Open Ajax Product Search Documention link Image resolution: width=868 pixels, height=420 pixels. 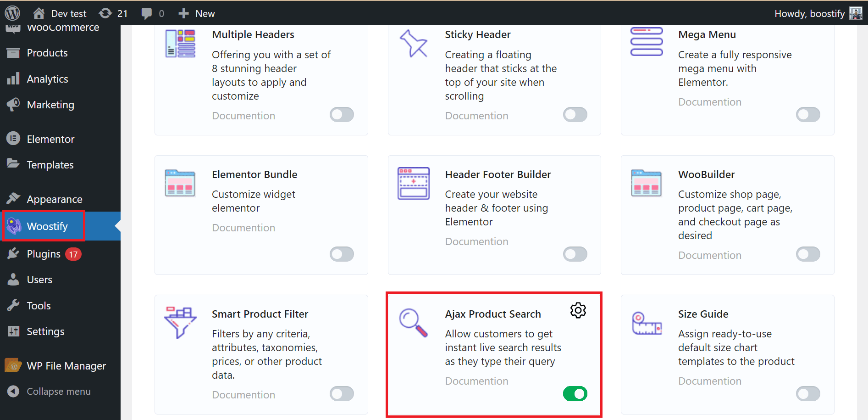click(476, 381)
